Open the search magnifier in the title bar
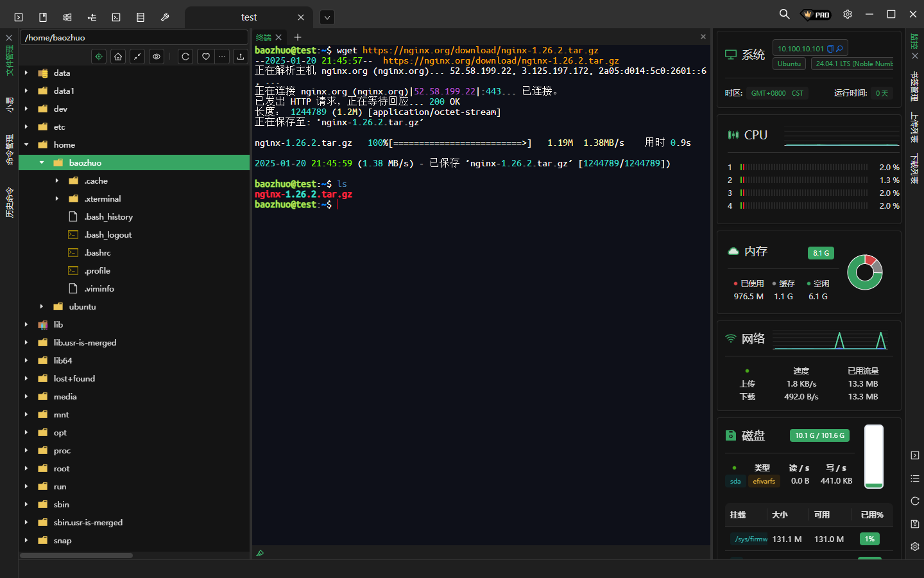 (x=784, y=14)
